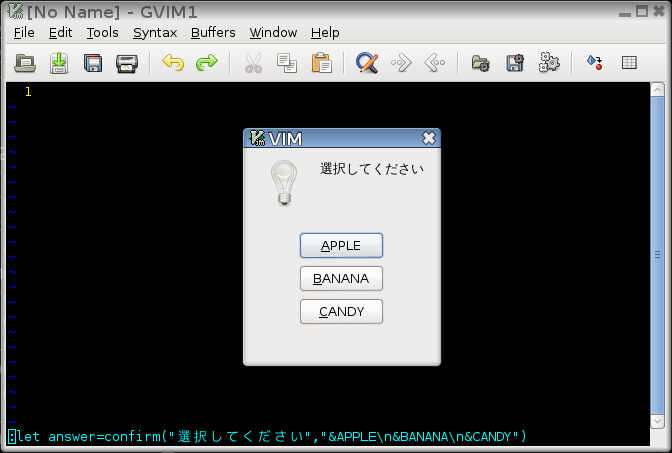Click the Print toolbar icon
The image size is (672, 453).
[127, 63]
